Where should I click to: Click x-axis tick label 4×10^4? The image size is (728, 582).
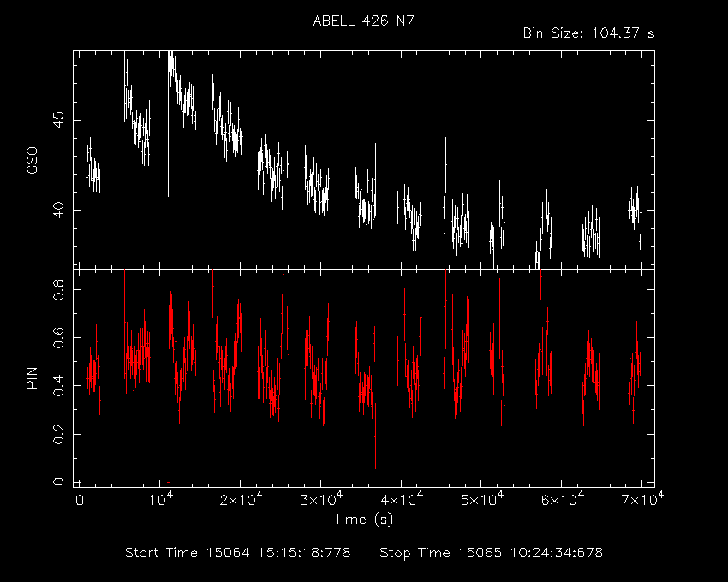[x=401, y=499]
